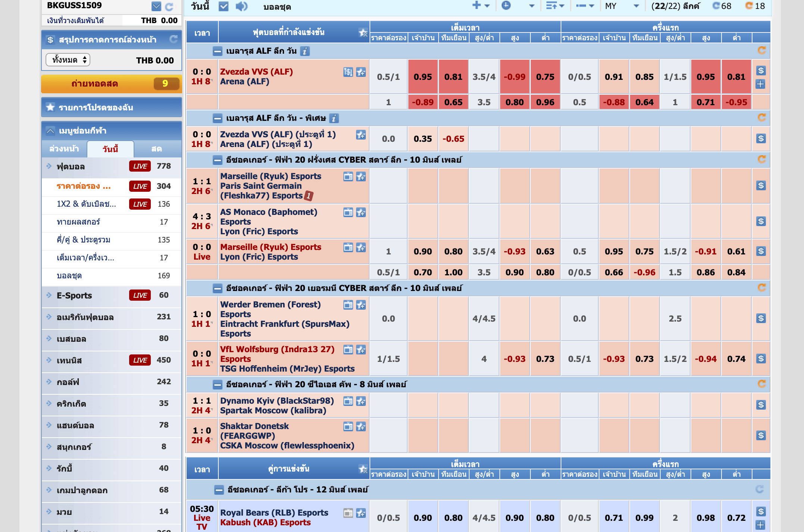
Task: Click the header favorites star icon
Action: pos(362,33)
